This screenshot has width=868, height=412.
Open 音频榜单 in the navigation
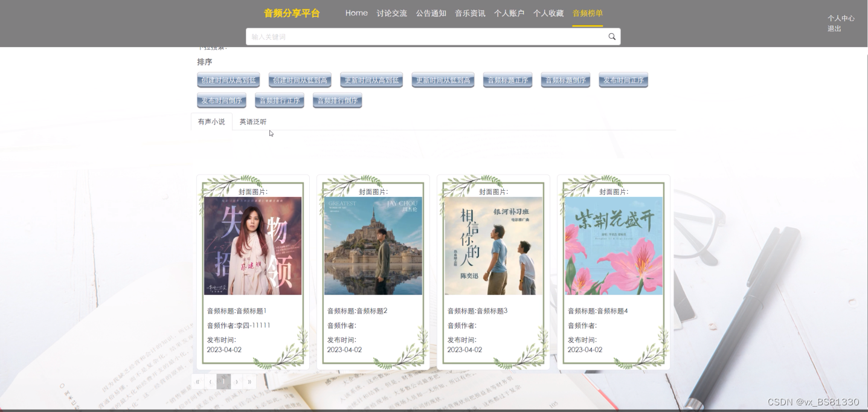pos(588,13)
